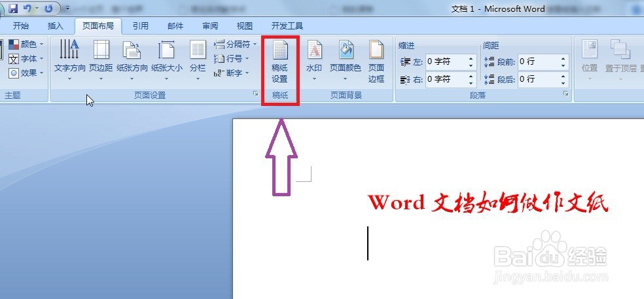Click the Save icon in quick access toolbar

tap(12, 7)
